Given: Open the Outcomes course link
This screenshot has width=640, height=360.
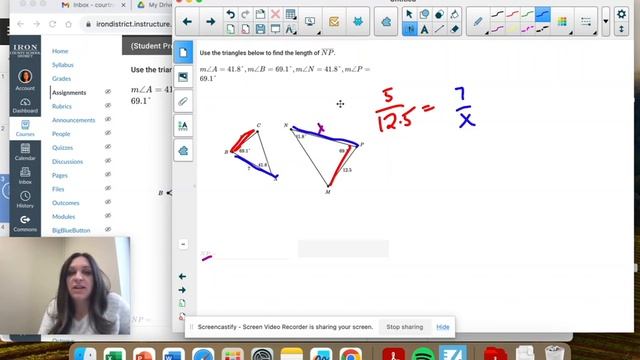Looking at the screenshot, I should tap(65, 203).
